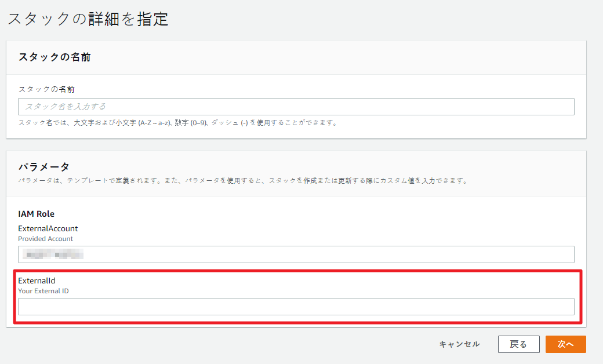The width and height of the screenshot is (603, 364).
Task: Proceed with the orange 次へ button
Action: [x=565, y=344]
